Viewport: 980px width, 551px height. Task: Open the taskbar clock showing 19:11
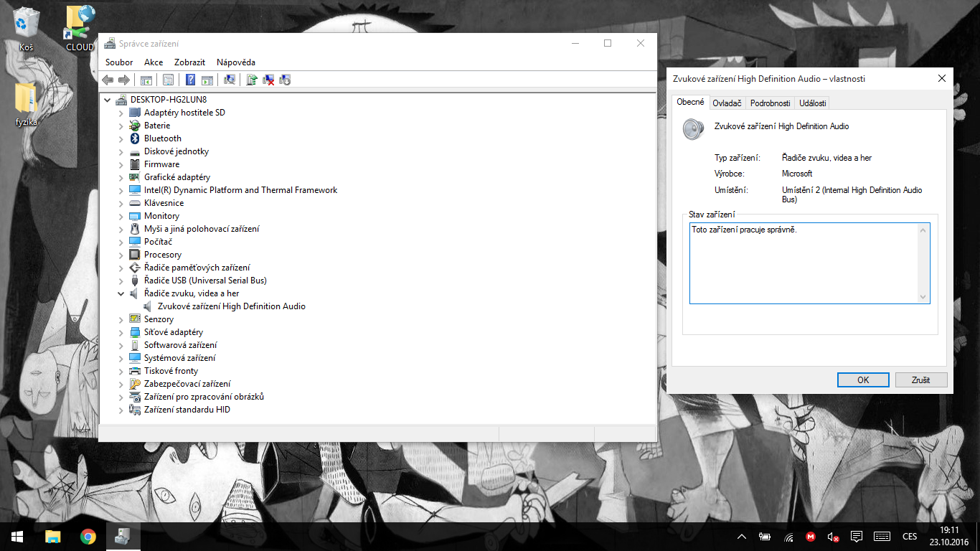[949, 537]
